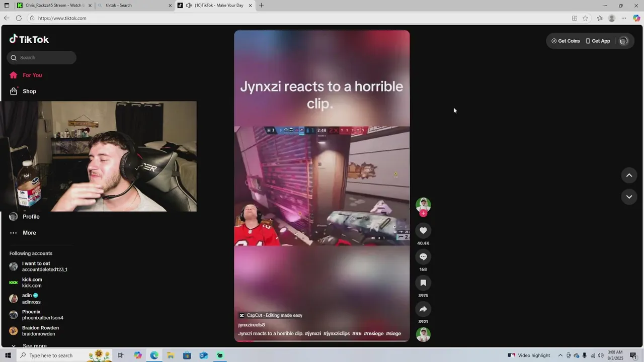Add this page to favorites star

point(585,18)
